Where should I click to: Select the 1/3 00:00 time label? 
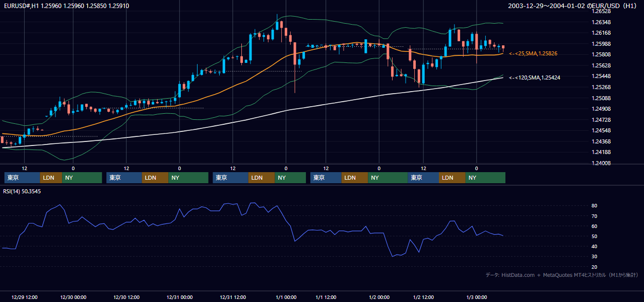coord(476,297)
